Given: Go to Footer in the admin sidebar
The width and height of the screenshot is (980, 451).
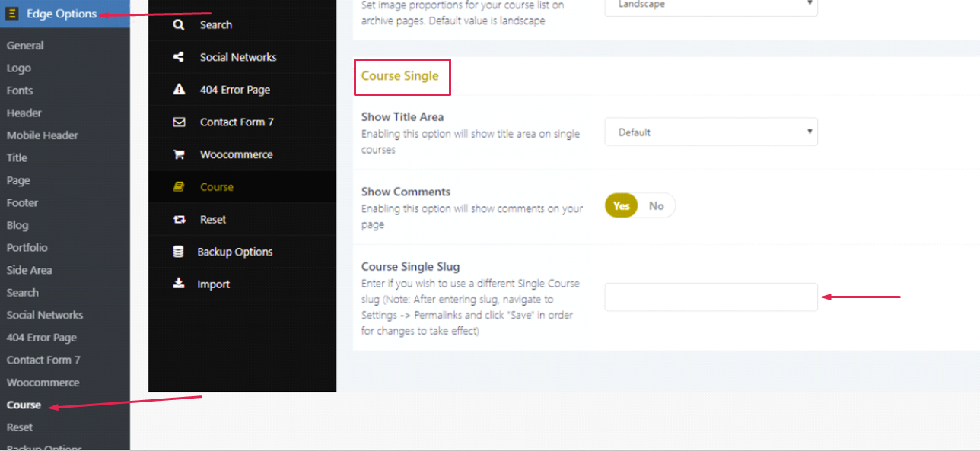Looking at the screenshot, I should point(23,202).
